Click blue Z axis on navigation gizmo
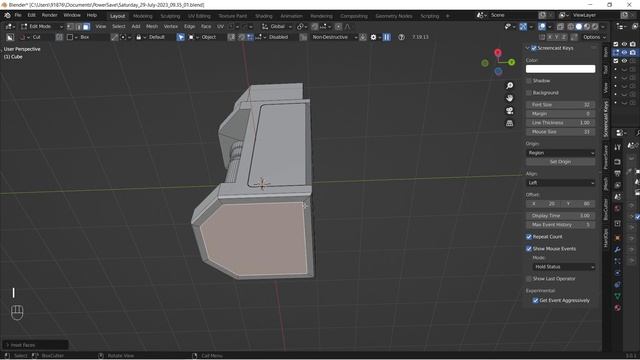Viewport: 640px width, 360px height. (x=498, y=71)
